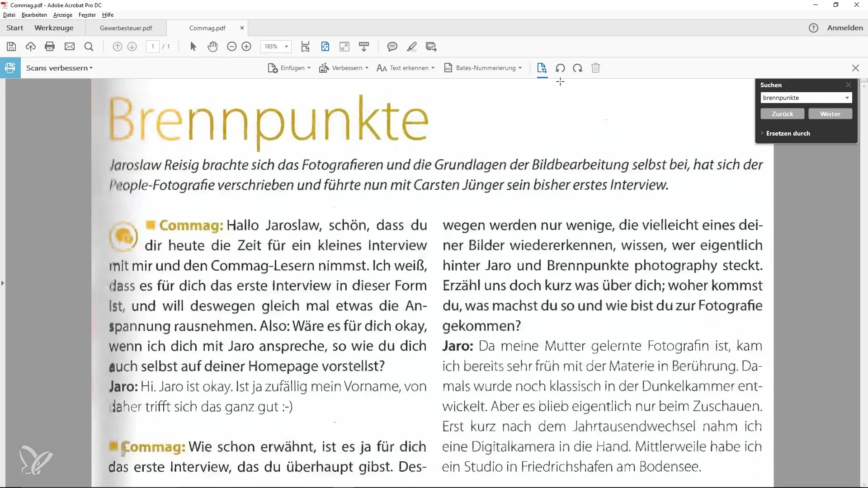Close the Scans verbessern toolbar
The image size is (868, 488).
coord(855,68)
